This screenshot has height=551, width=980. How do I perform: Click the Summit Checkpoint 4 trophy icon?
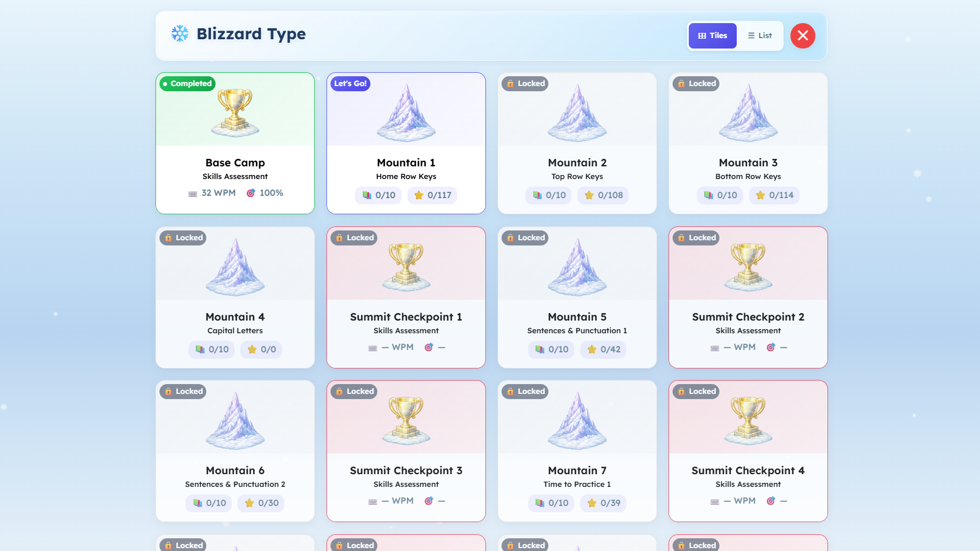pyautogui.click(x=748, y=420)
